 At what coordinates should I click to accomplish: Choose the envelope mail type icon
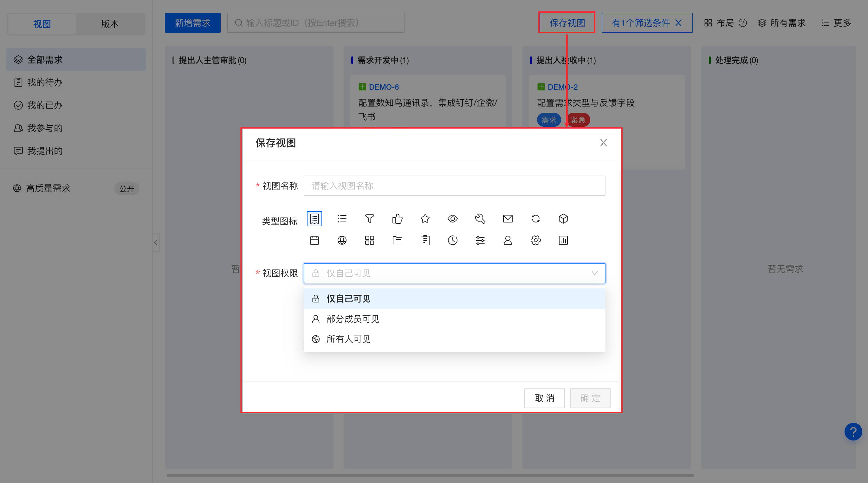pyautogui.click(x=508, y=219)
